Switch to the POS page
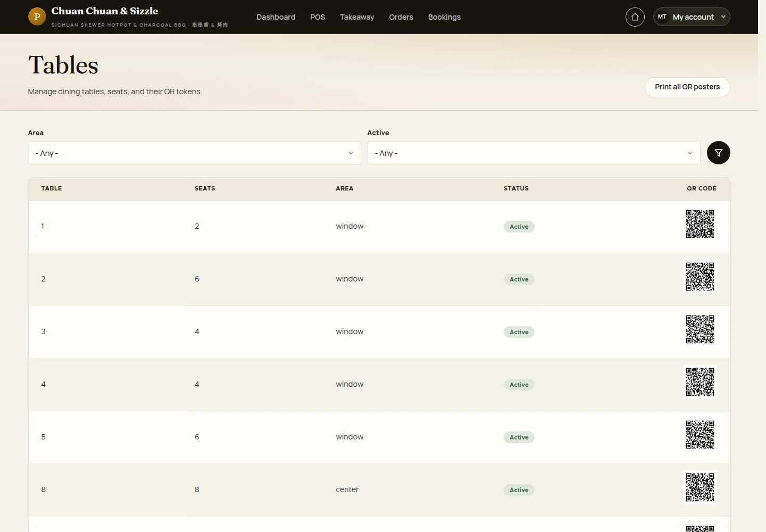Viewport: 766px width, 532px height. pos(318,17)
